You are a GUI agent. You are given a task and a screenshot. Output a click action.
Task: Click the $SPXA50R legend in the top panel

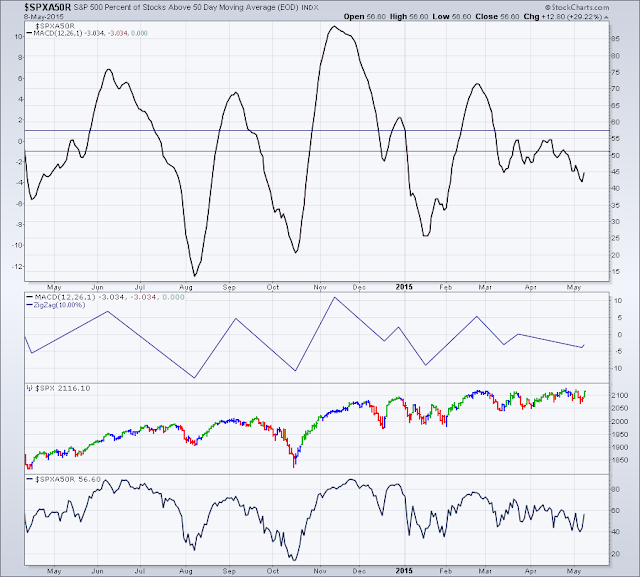[x=55, y=26]
